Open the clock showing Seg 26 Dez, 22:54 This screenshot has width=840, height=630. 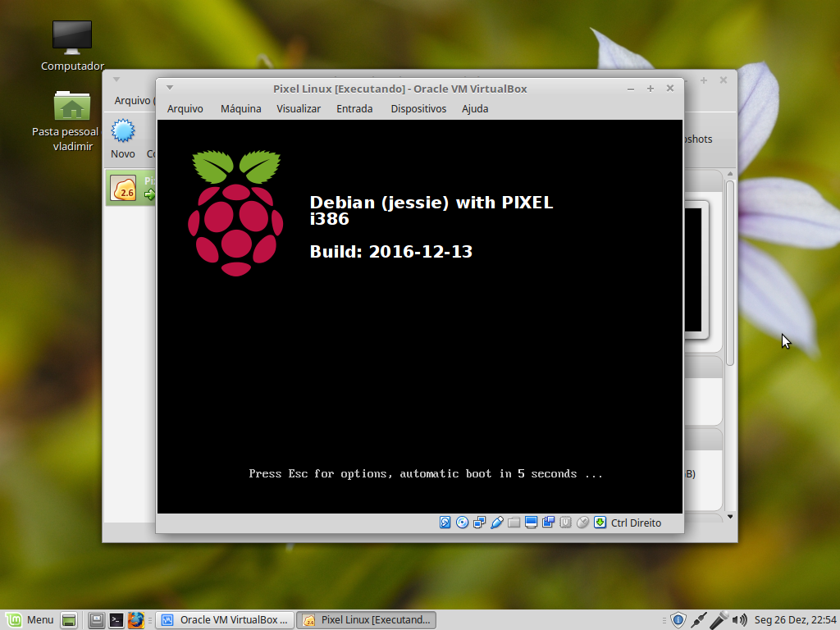tap(796, 620)
